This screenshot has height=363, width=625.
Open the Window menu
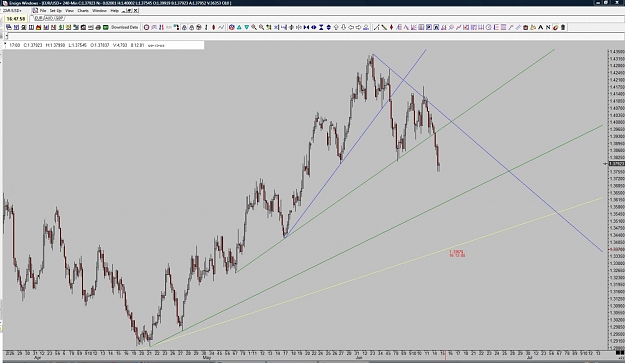click(99, 11)
